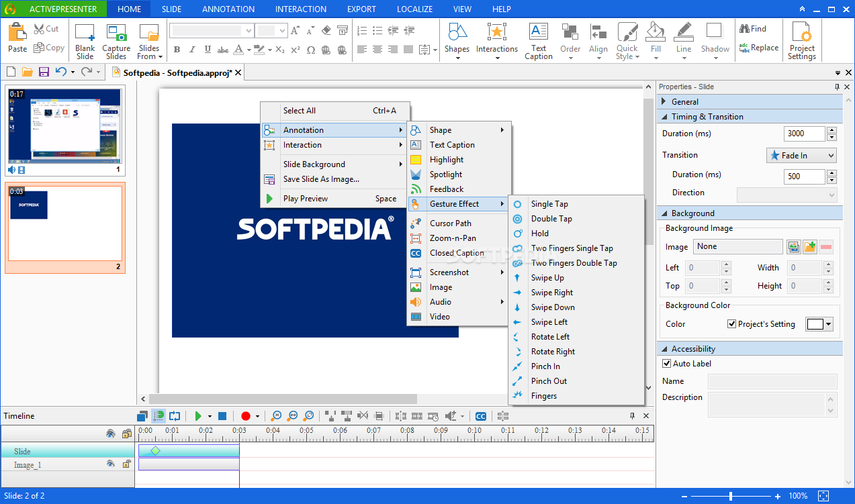Choose Save Slide As Image...
Image resolution: width=855 pixels, height=504 pixels.
pyautogui.click(x=334, y=179)
